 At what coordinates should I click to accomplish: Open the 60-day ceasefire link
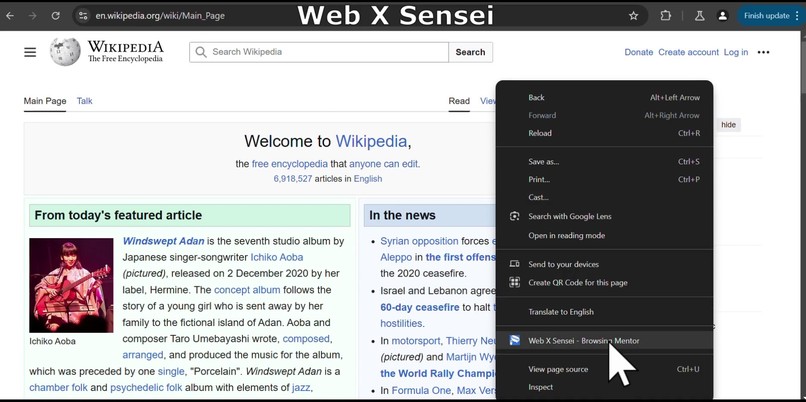click(419, 307)
